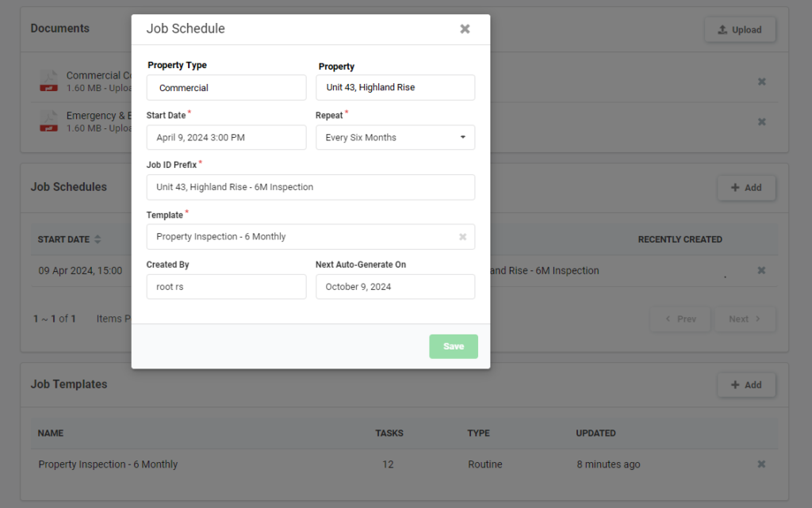Clear the Template field selection
This screenshot has height=508, width=812.
tap(463, 237)
